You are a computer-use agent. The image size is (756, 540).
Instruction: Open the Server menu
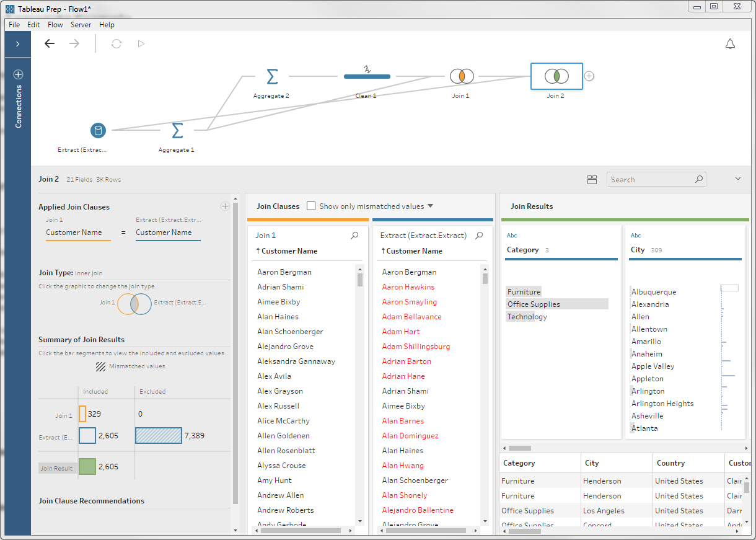pyautogui.click(x=81, y=25)
